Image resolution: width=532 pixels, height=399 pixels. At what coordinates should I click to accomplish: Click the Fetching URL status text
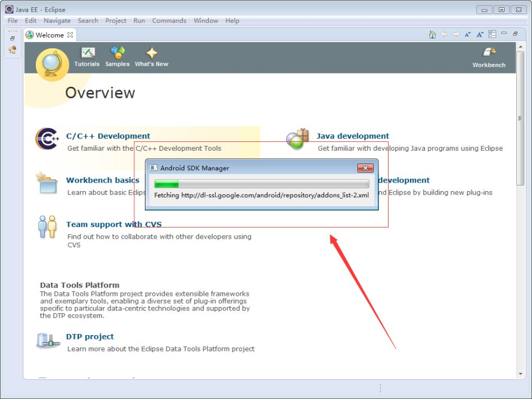pos(262,195)
